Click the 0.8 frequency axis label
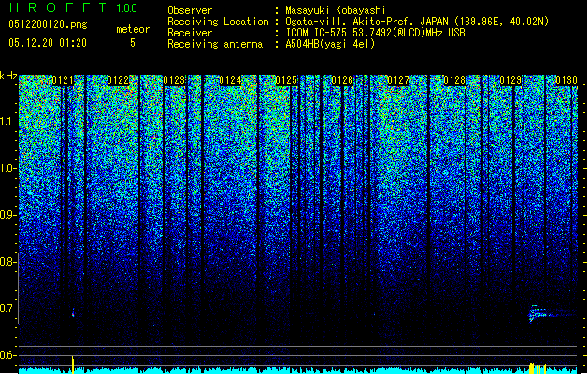The height and width of the screenshot is (374, 588). (7, 262)
